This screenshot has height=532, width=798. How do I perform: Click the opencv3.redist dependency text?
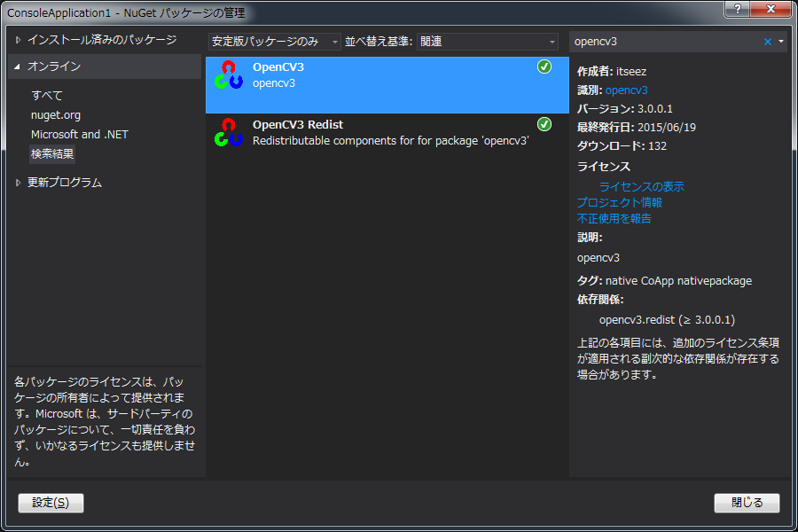667,320
